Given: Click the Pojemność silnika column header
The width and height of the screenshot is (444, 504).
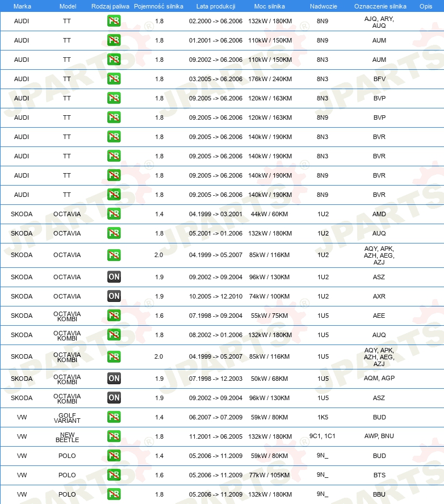Looking at the screenshot, I should point(158,6).
